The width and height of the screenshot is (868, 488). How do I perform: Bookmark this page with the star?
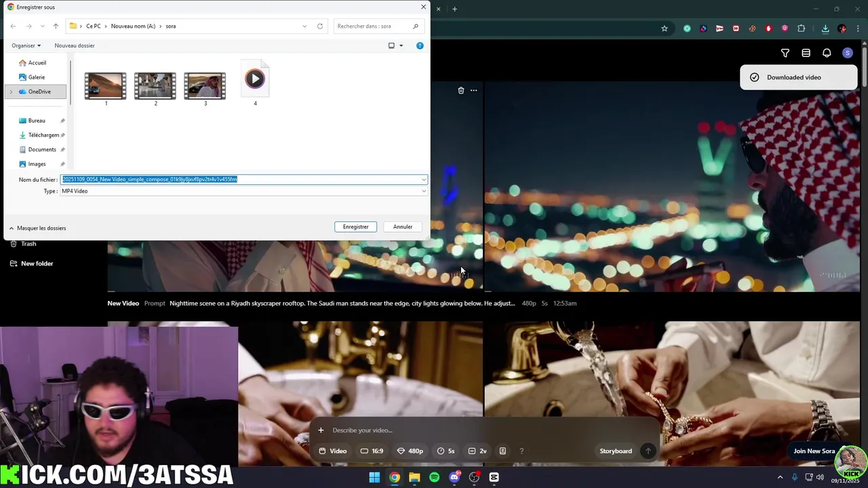click(665, 28)
